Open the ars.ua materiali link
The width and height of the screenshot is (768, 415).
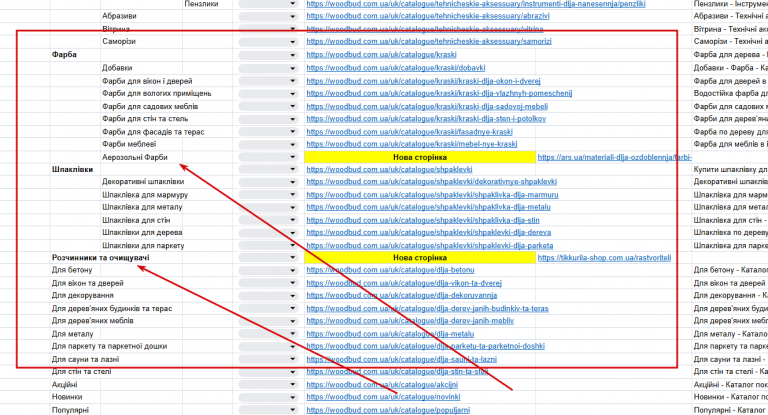click(615, 157)
